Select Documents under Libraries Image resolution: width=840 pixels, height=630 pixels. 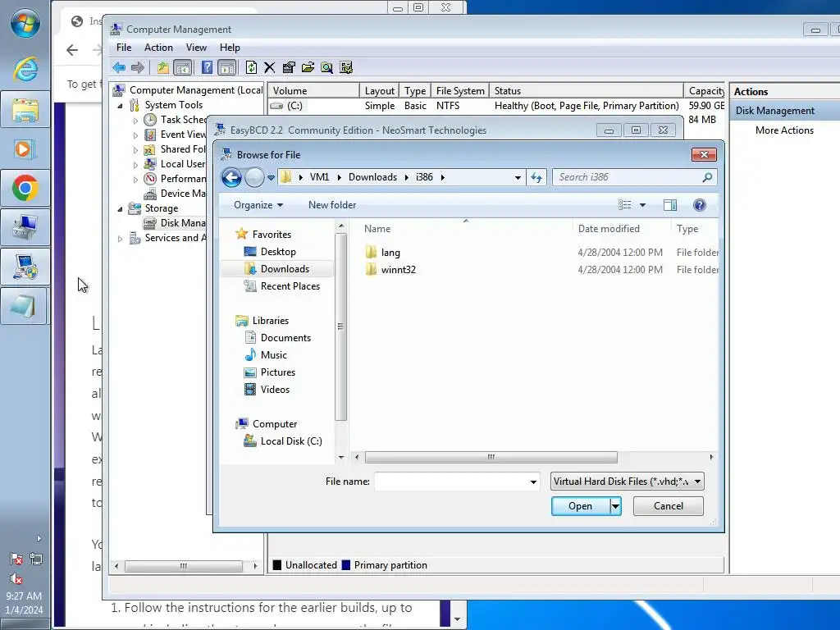pos(285,338)
